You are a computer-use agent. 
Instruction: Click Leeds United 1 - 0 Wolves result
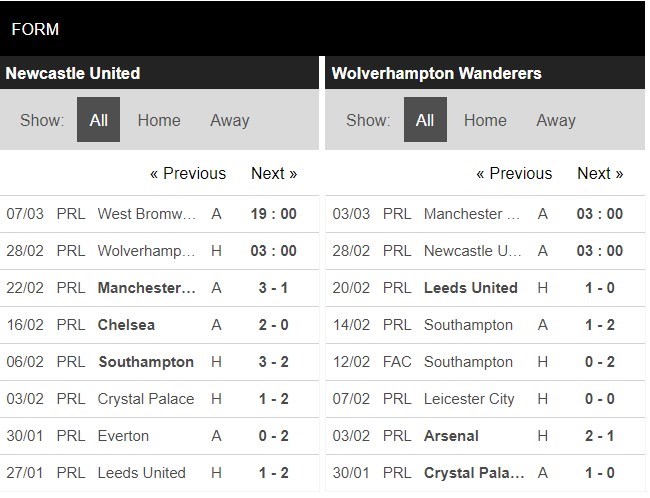coord(599,288)
